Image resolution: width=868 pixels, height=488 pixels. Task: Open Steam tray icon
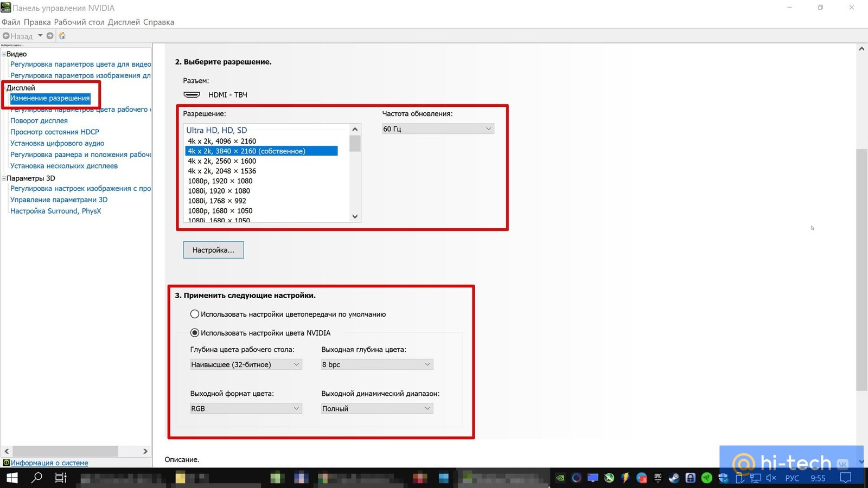click(x=674, y=478)
